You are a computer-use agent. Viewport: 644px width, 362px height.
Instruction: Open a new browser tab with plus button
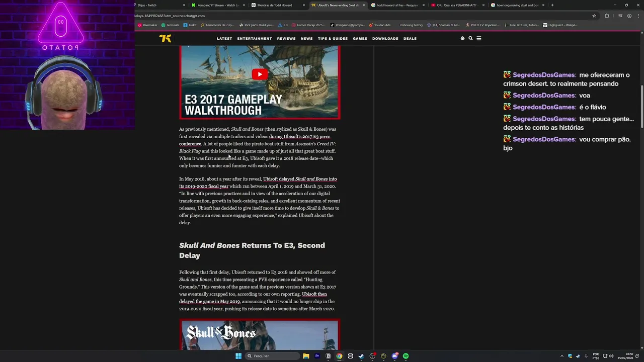point(552,5)
